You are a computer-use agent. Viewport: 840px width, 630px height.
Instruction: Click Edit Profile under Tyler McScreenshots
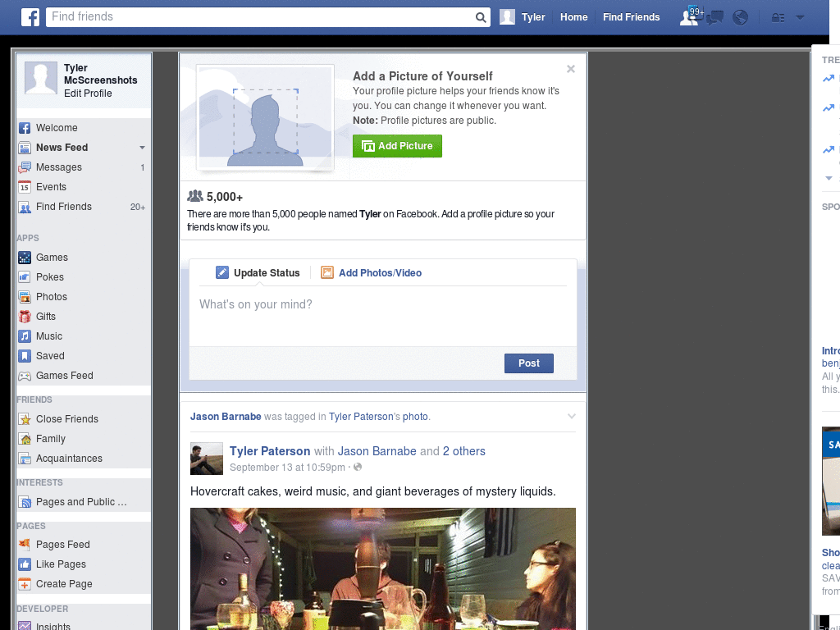click(88, 94)
